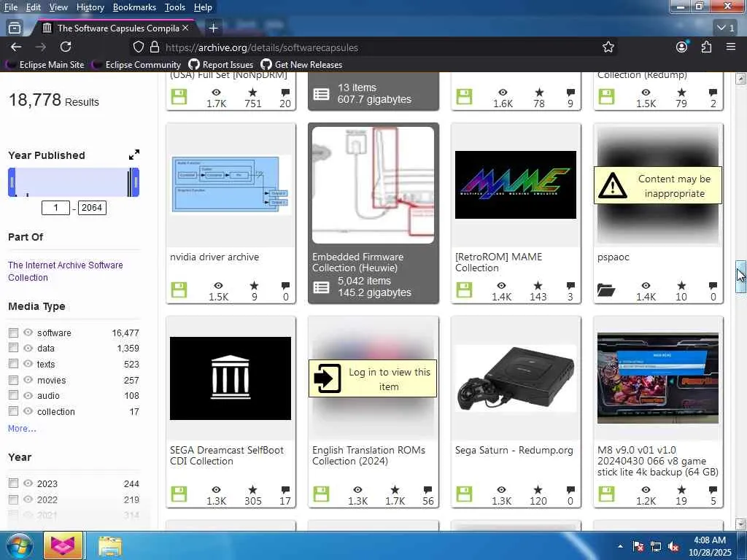Open a new browser tab
The image size is (747, 560).
click(214, 28)
